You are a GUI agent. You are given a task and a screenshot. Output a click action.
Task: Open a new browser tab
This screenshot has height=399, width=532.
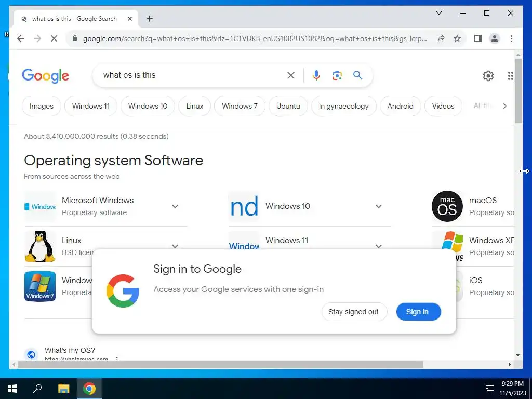150,19
